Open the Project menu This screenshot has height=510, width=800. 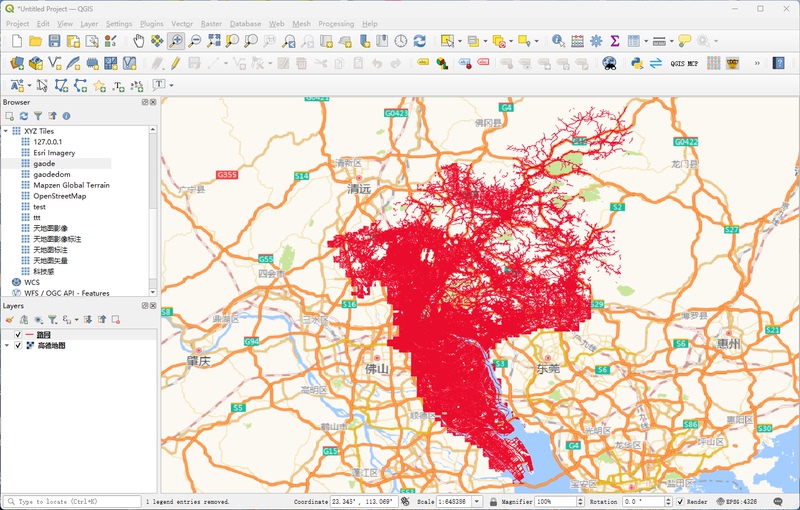(x=17, y=23)
